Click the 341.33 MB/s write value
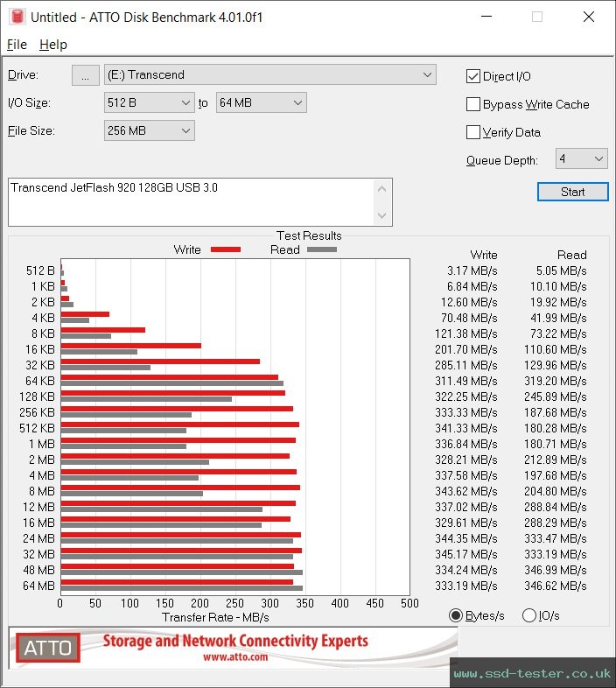Image resolution: width=616 pixels, height=688 pixels. pyautogui.click(x=466, y=428)
